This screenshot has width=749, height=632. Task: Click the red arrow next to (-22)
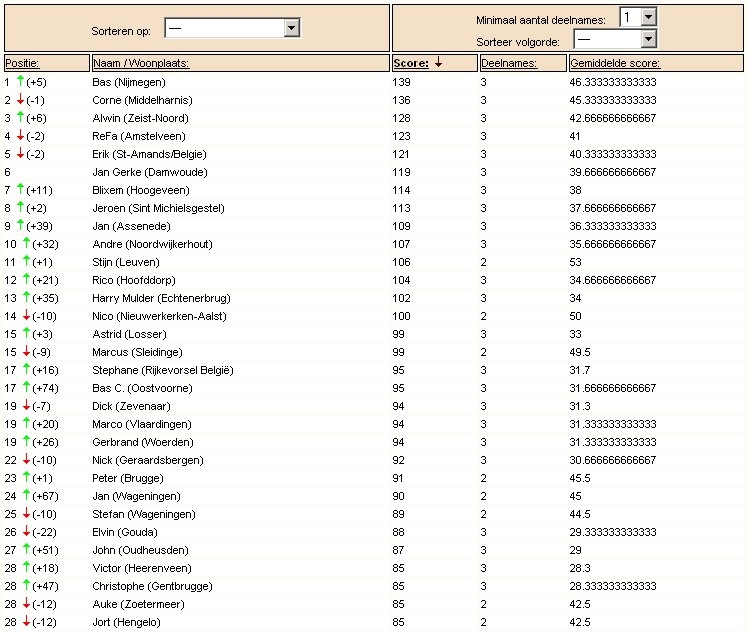(x=27, y=531)
